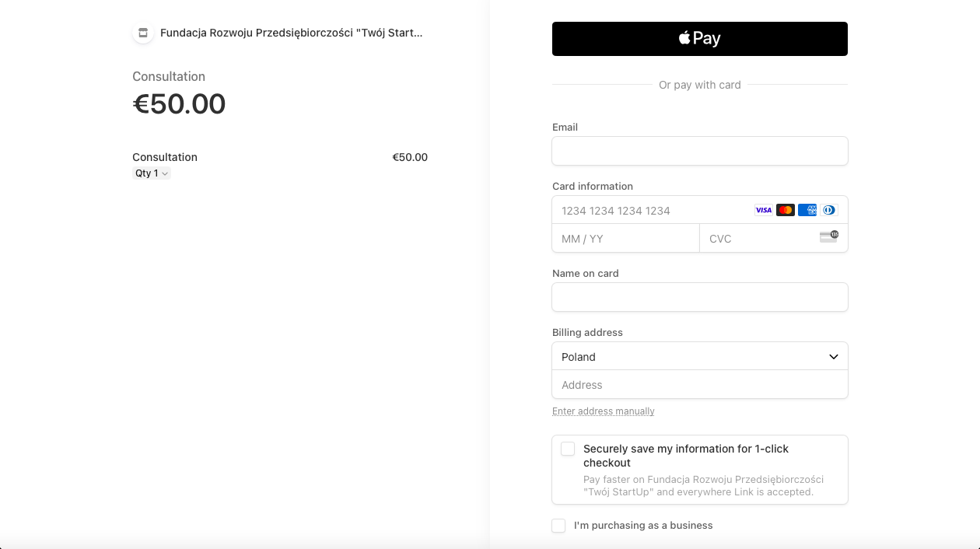Image resolution: width=980 pixels, height=549 pixels.
Task: Open the Qty 1 quantity dropdown
Action: point(152,173)
